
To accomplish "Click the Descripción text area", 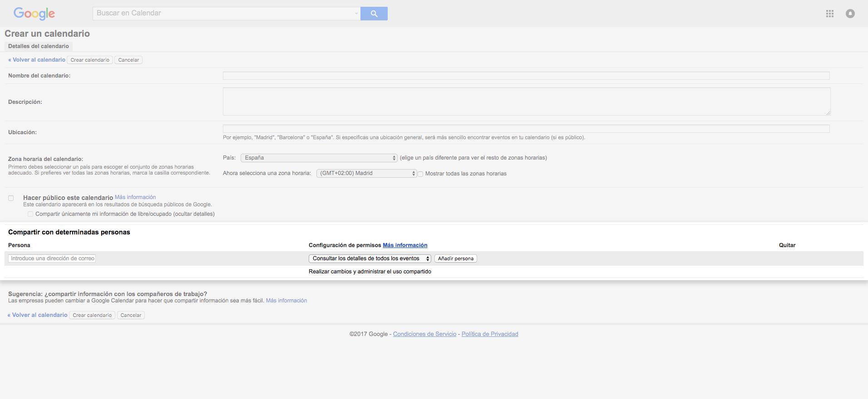I will pyautogui.click(x=527, y=102).
